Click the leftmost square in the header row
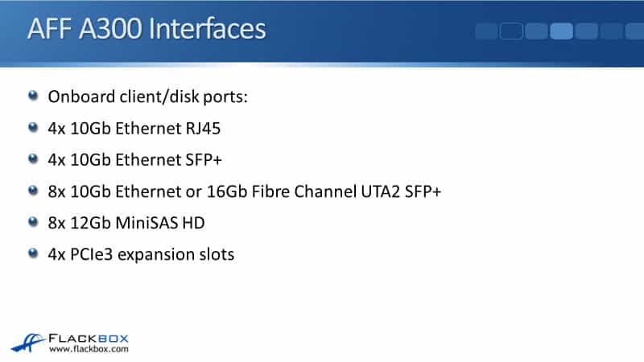The height and width of the screenshot is (362, 644). coord(487,31)
